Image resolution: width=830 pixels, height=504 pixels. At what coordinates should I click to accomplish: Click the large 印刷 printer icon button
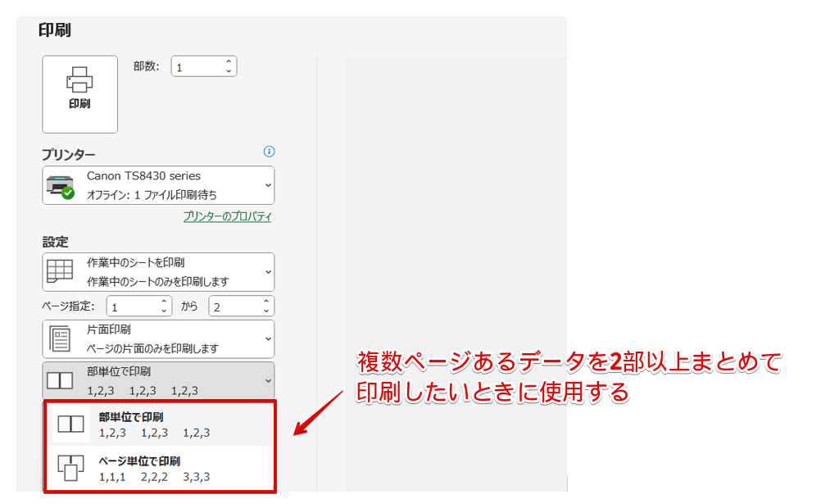[79, 93]
